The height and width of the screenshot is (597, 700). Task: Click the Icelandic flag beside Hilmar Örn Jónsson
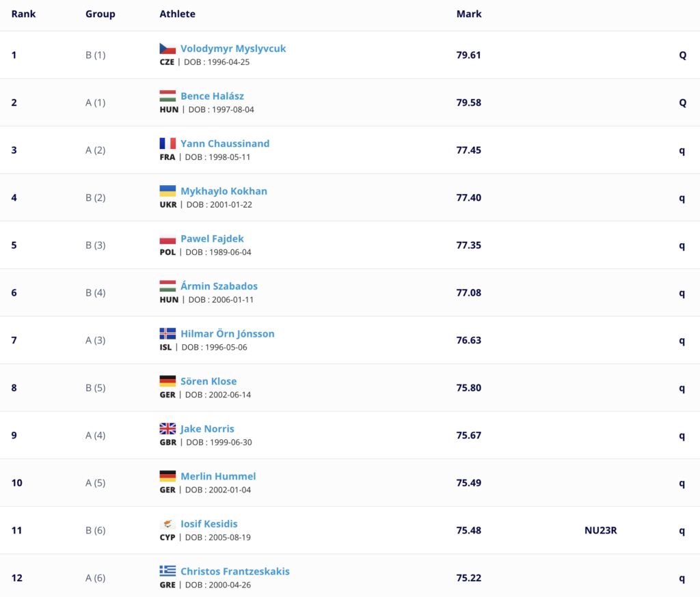click(x=167, y=333)
